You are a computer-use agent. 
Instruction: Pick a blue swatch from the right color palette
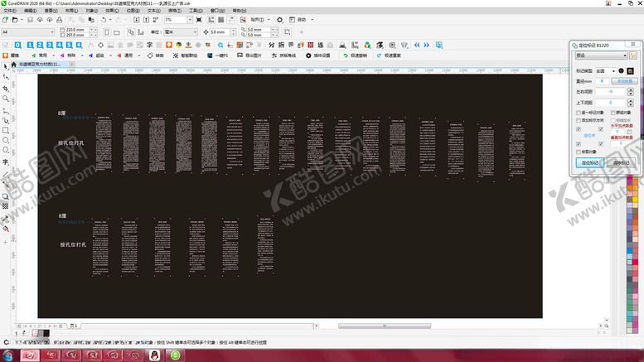pos(630,249)
